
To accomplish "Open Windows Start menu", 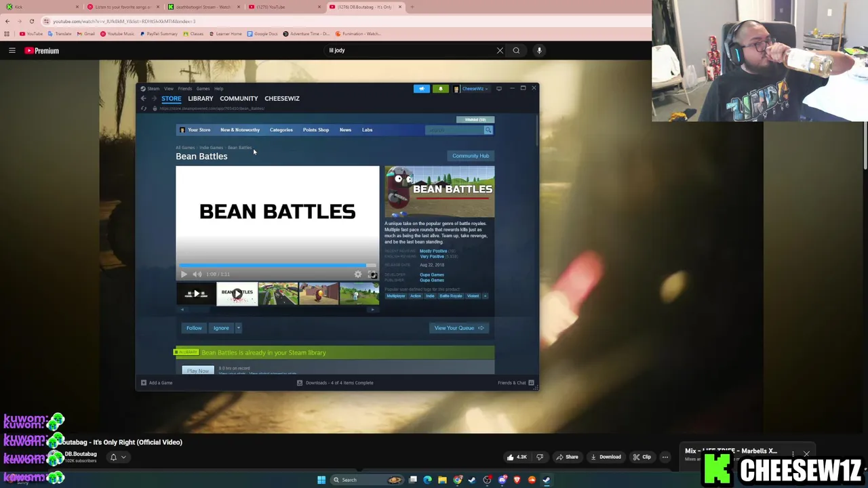I will pyautogui.click(x=321, y=480).
